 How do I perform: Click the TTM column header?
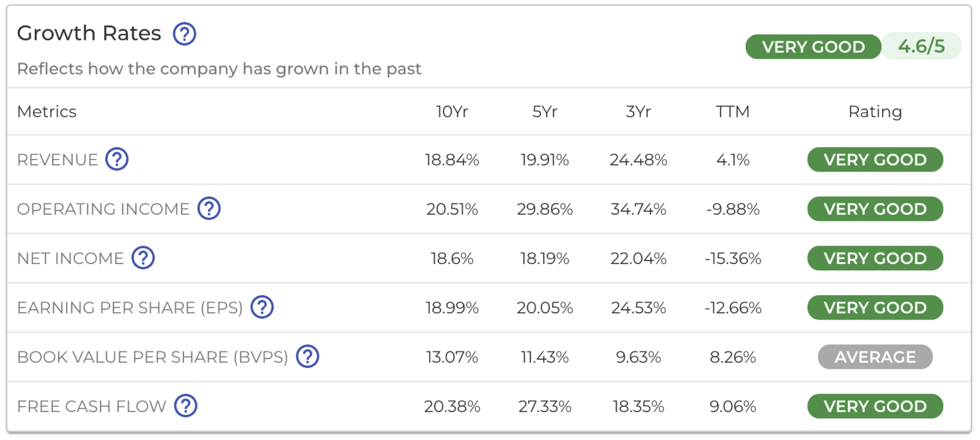[733, 112]
